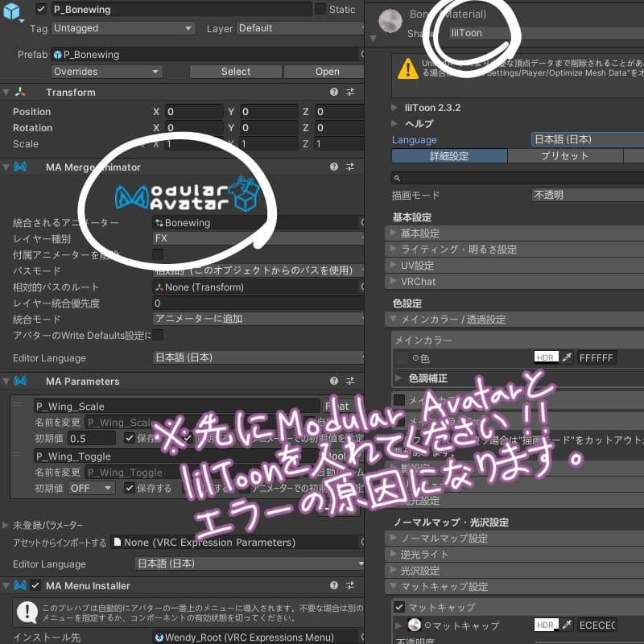This screenshot has width=644, height=644.
Task: Expand the 未登録パラメーター foldout
Action: 6,525
